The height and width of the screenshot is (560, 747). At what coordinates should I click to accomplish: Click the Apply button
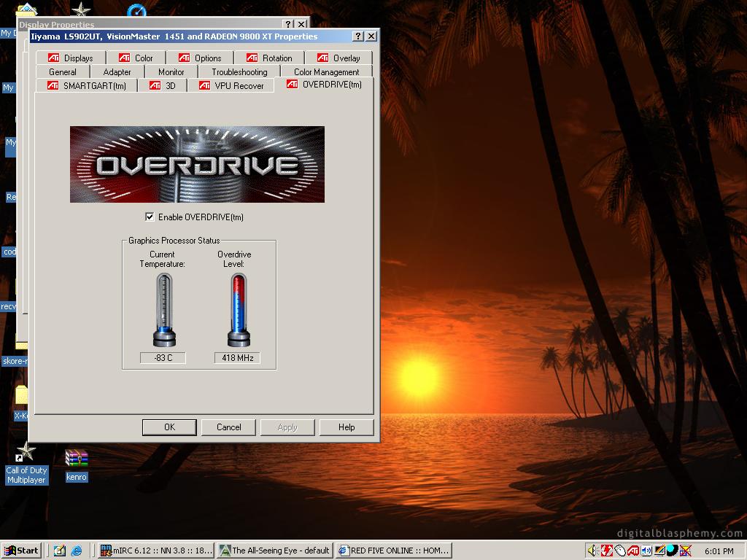click(x=287, y=427)
